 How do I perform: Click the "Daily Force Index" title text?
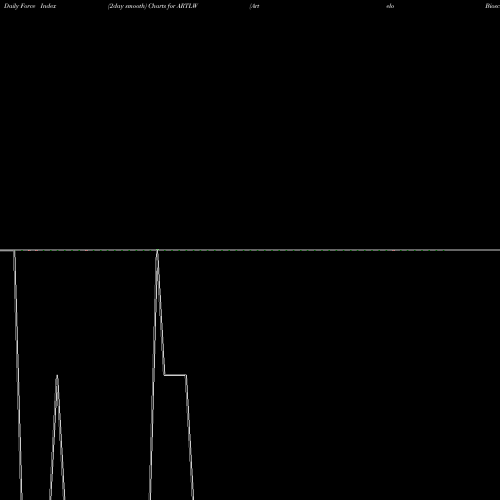pos(30,6)
